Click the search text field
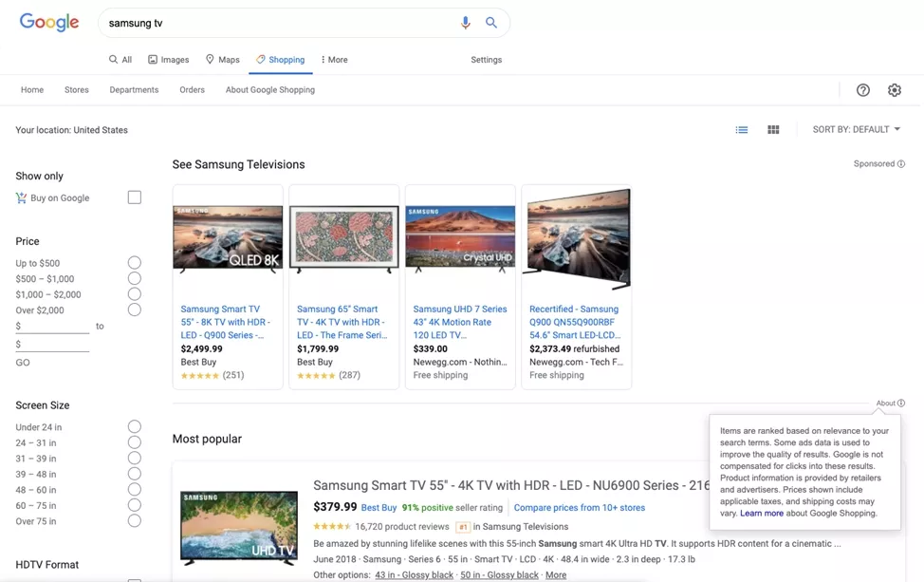The width and height of the screenshot is (924, 582). [x=280, y=23]
